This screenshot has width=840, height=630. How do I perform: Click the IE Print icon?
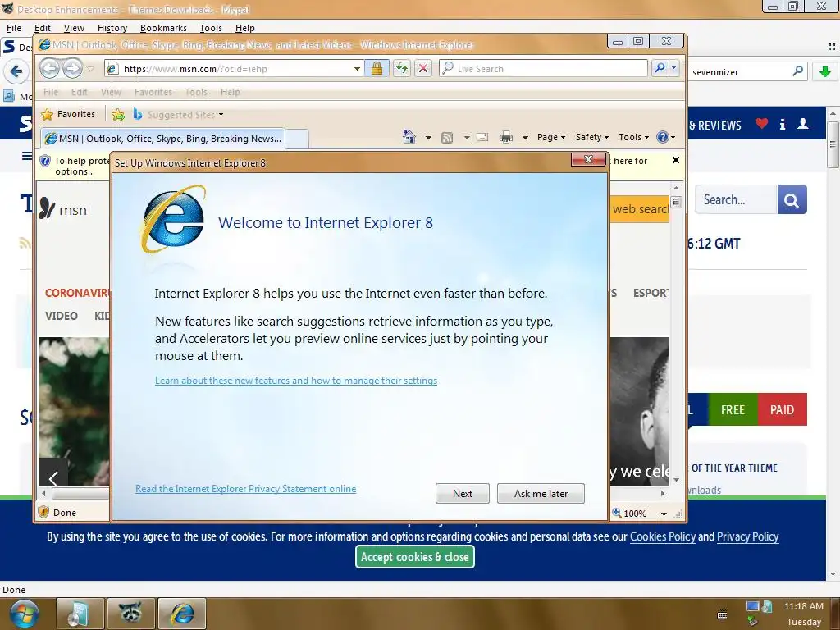tap(505, 137)
